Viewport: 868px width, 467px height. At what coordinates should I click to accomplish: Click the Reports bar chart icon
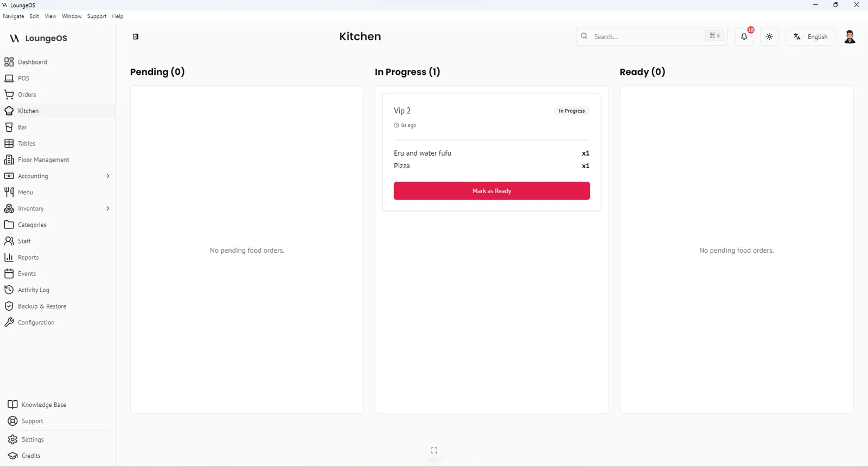tap(9, 257)
